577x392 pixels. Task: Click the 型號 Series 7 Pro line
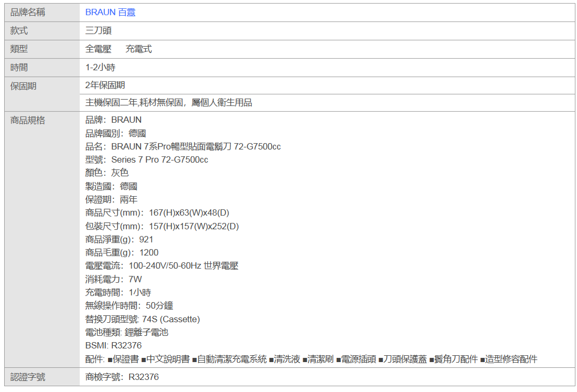point(147,160)
